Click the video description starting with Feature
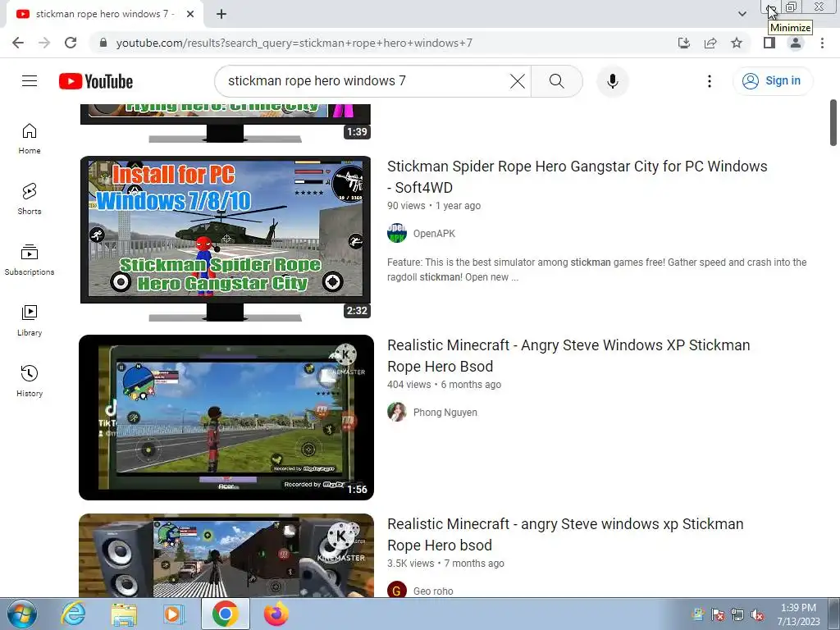The width and height of the screenshot is (840, 630). tap(597, 269)
